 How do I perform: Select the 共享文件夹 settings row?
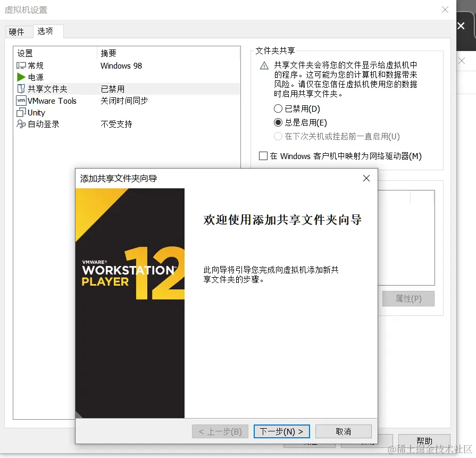[x=128, y=89]
